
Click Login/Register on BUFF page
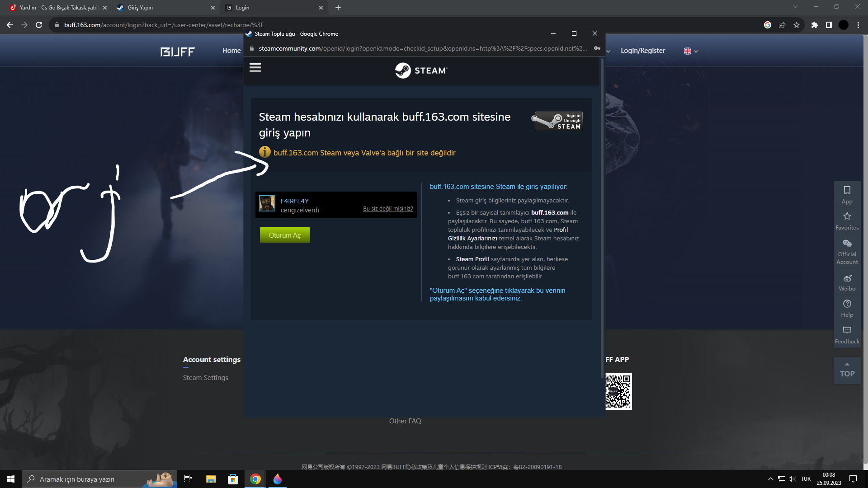[642, 51]
